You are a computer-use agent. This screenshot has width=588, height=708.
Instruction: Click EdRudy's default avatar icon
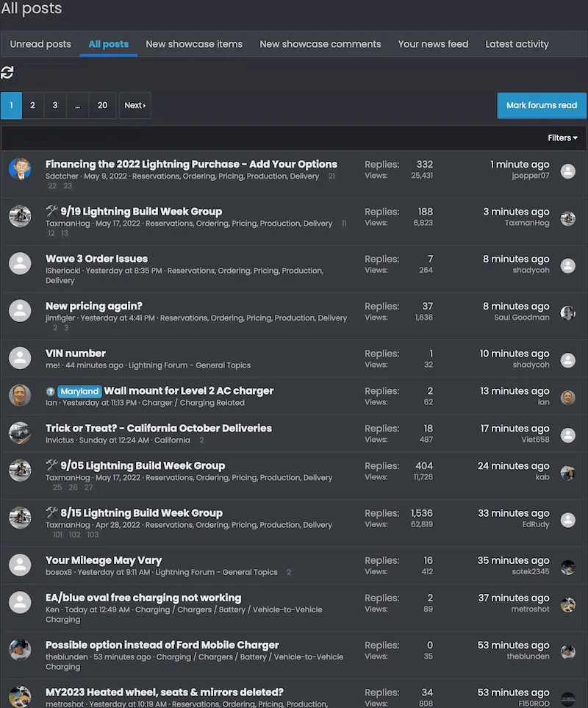coord(567,521)
